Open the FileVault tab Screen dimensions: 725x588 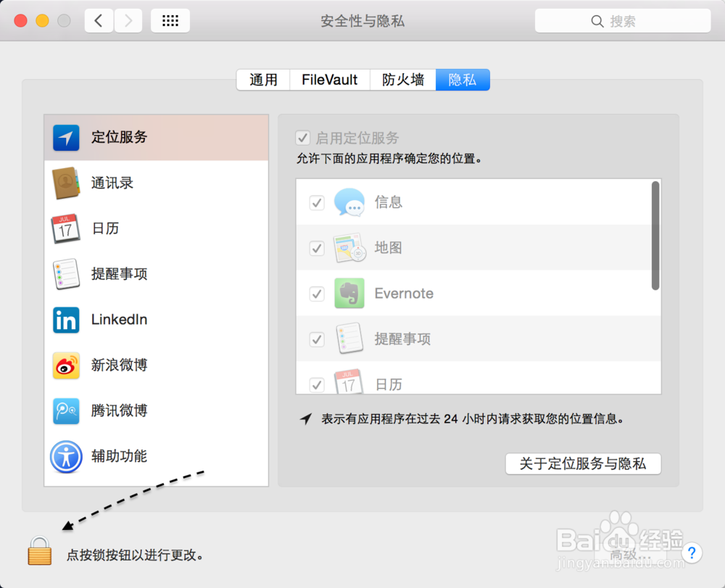pos(329,80)
